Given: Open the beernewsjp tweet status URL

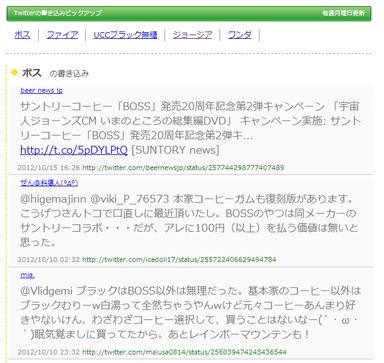Looking at the screenshot, I should (x=183, y=167).
